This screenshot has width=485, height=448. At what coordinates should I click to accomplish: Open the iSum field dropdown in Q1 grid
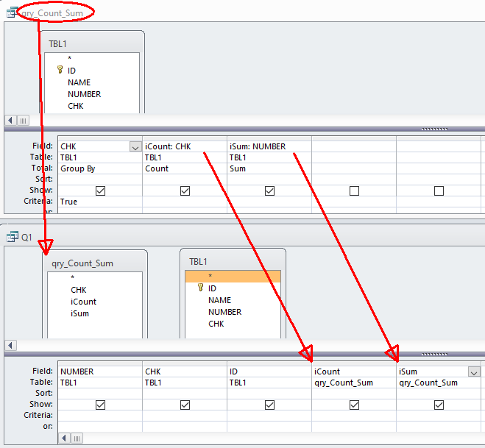point(474,371)
